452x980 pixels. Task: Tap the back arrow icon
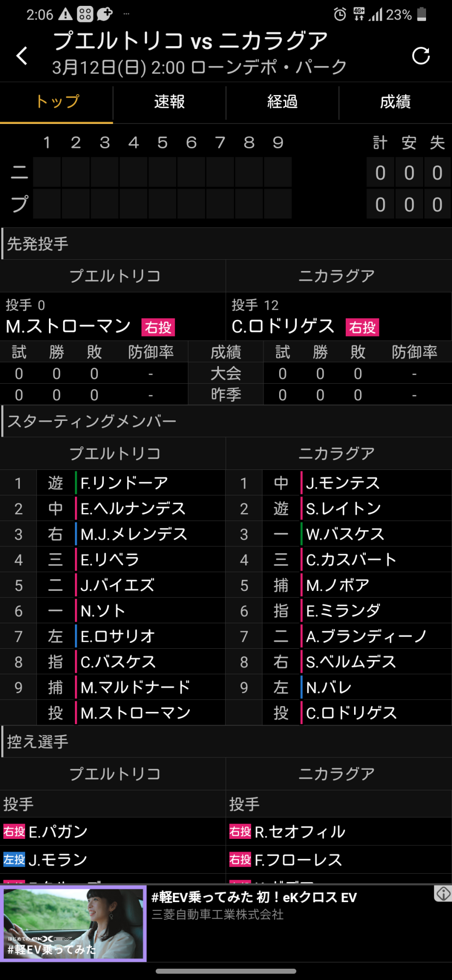[x=22, y=56]
